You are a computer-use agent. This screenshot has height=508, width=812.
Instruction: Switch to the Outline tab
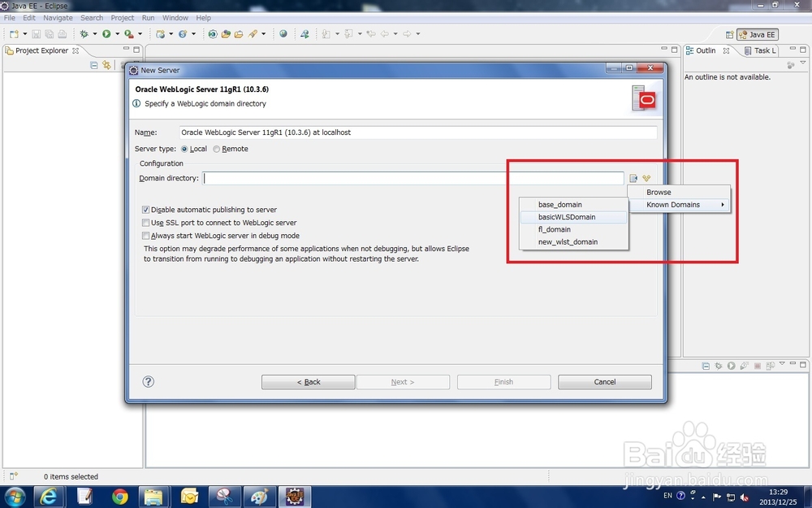707,50
